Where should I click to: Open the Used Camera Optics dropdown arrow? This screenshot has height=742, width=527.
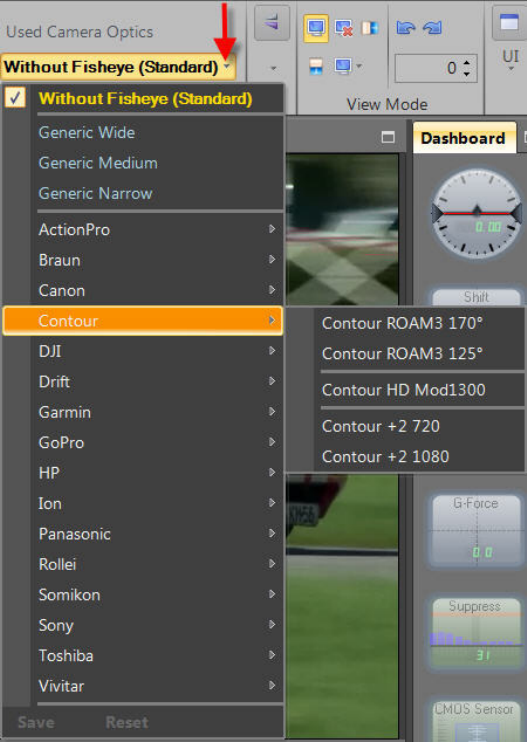coord(228,66)
